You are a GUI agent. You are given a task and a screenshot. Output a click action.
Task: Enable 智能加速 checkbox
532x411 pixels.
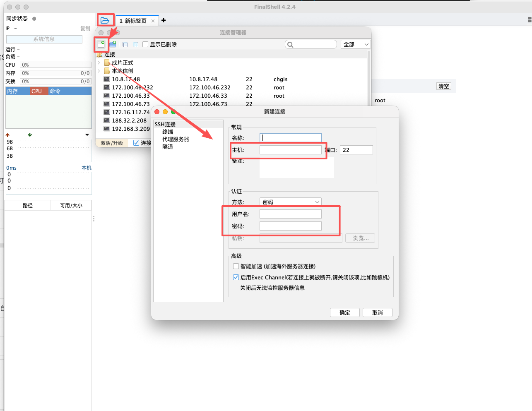coord(236,266)
